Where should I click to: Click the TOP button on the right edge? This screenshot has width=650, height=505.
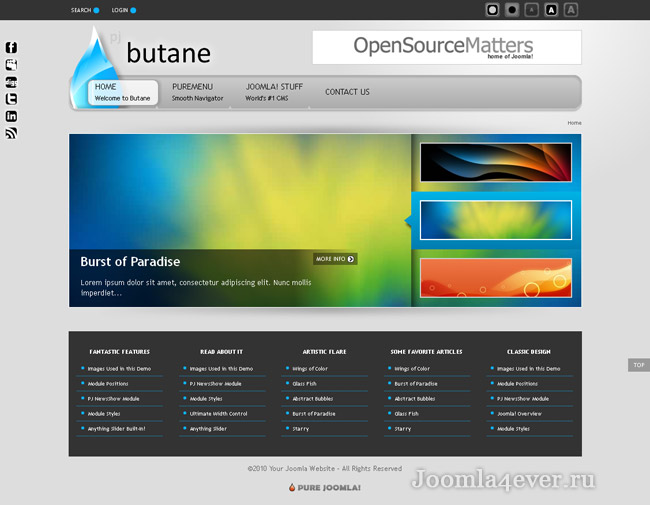click(639, 365)
